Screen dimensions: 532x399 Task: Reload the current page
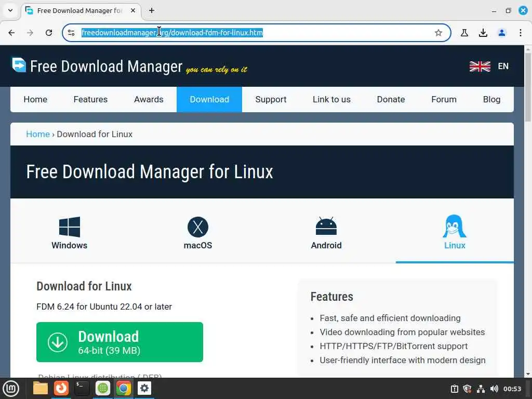pyautogui.click(x=49, y=33)
